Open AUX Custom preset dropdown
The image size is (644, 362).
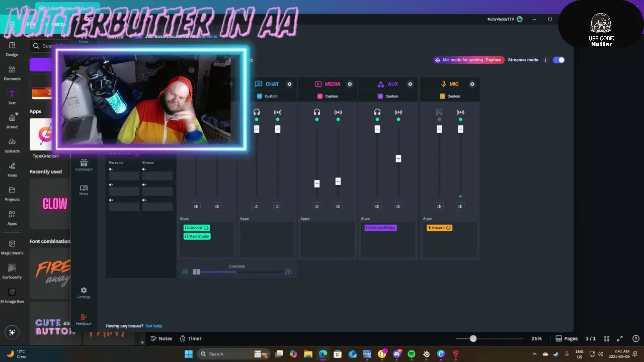[x=388, y=96]
